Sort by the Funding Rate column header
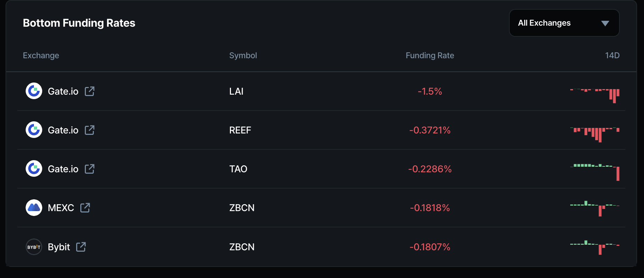Image resolution: width=644 pixels, height=278 pixels. pos(430,55)
